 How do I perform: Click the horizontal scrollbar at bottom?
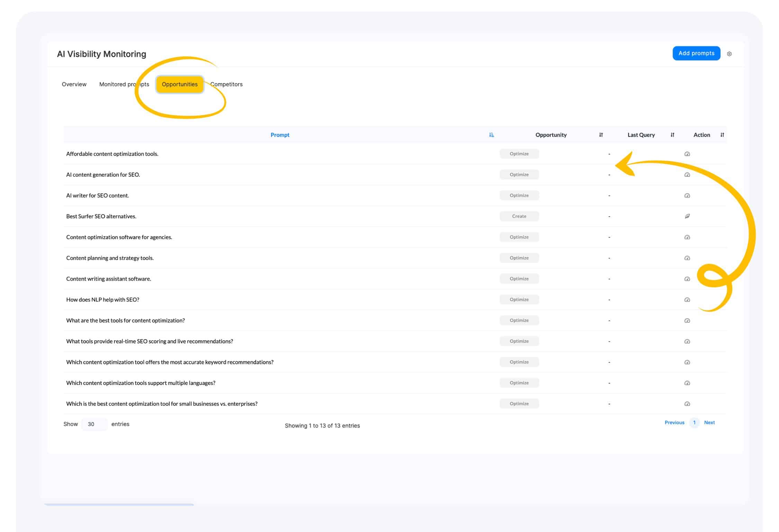(119, 505)
